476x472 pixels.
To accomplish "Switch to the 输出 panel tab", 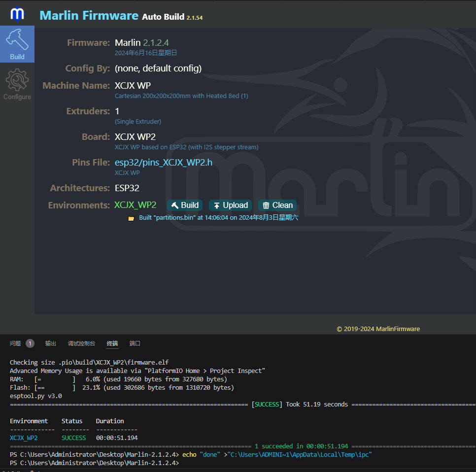I will coord(51,343).
